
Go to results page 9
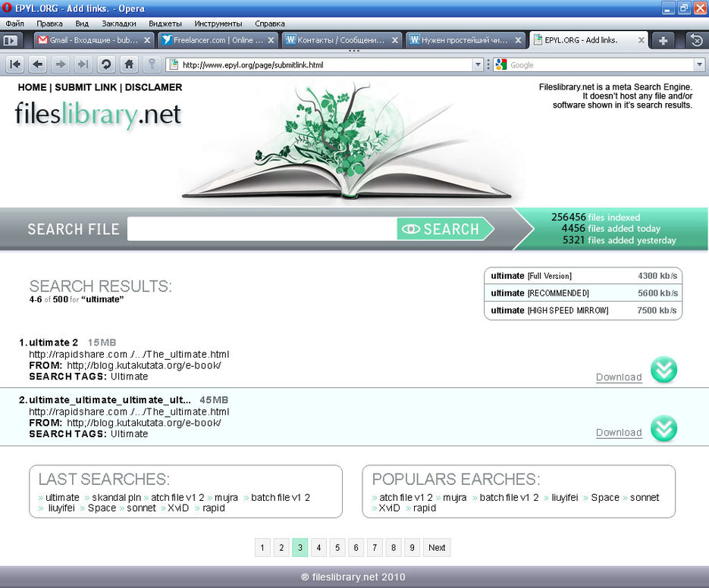(x=412, y=547)
